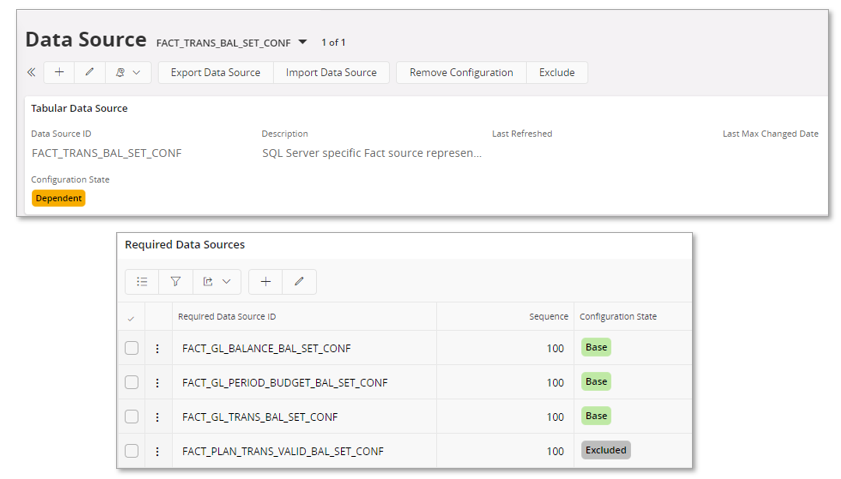Click the plus icon in Data Source toolbar
The height and width of the screenshot is (479, 841).
point(59,72)
